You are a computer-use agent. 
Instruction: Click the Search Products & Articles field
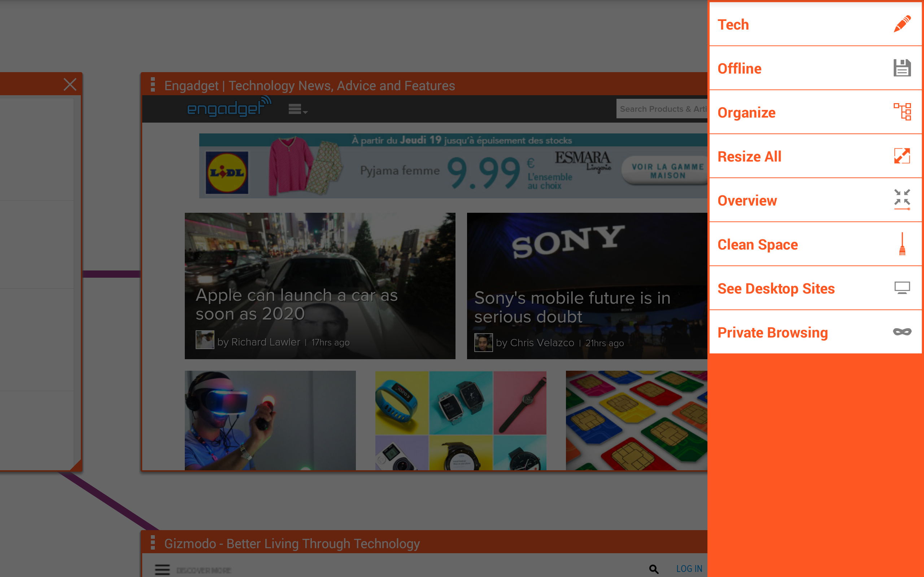[662, 109]
